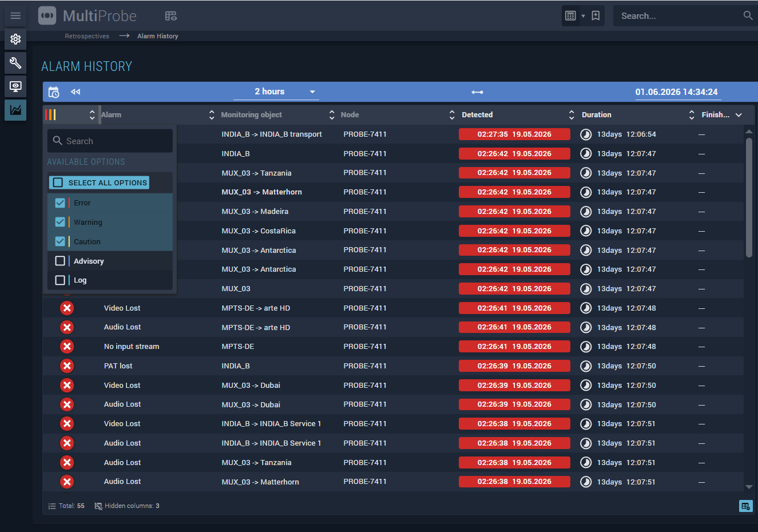Click the PAT lost alarm text
758x532 pixels.
tap(118, 366)
